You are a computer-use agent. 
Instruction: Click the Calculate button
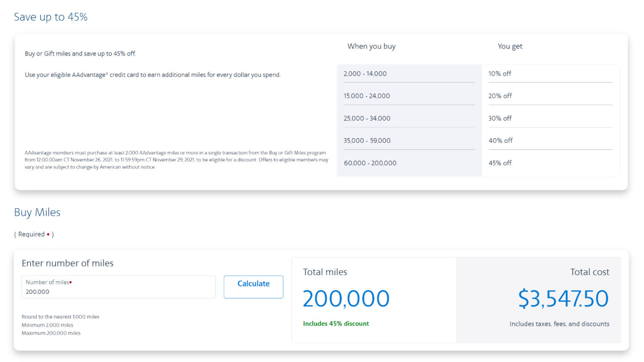pyautogui.click(x=253, y=287)
